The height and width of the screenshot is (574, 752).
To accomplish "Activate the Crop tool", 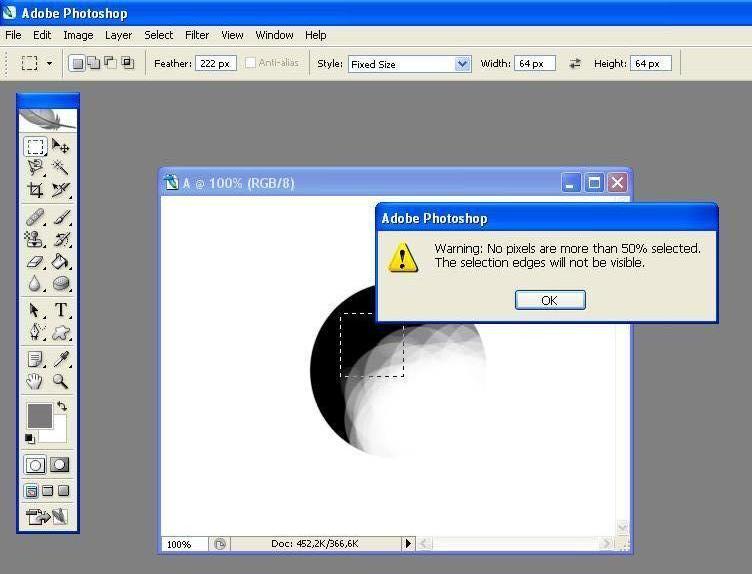I will coord(35,190).
